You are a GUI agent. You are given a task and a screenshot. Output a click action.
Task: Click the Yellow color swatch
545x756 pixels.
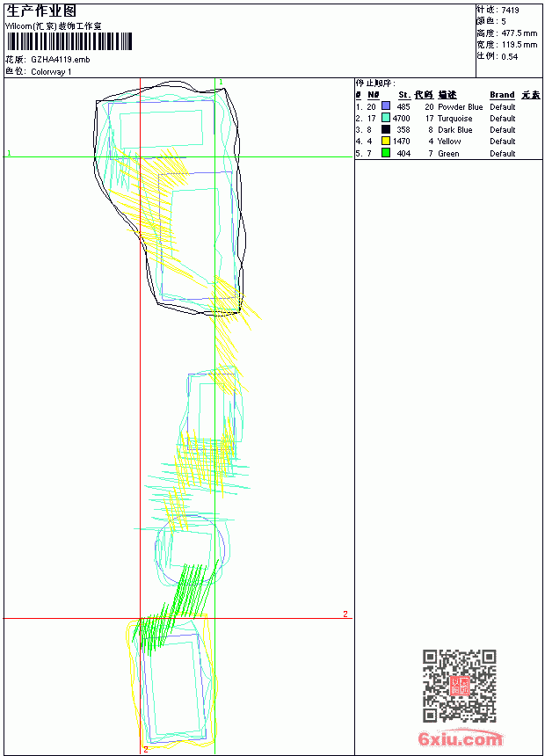[386, 141]
